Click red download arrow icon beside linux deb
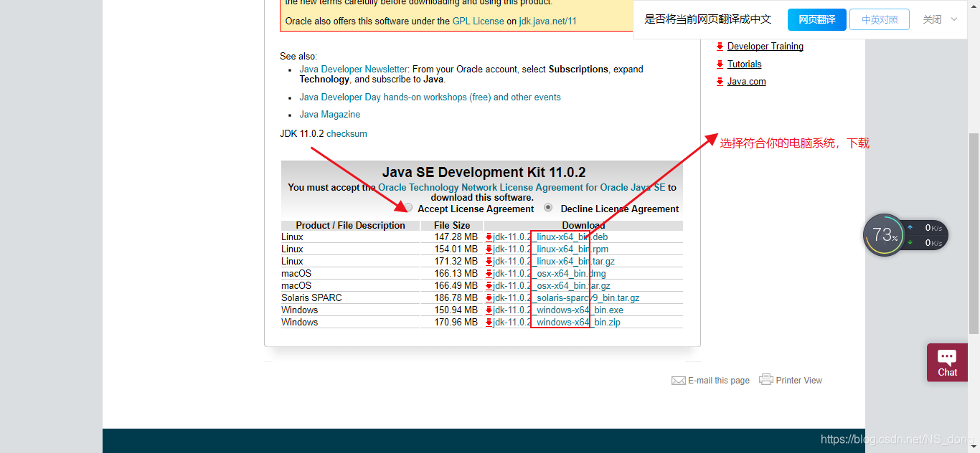 click(489, 237)
